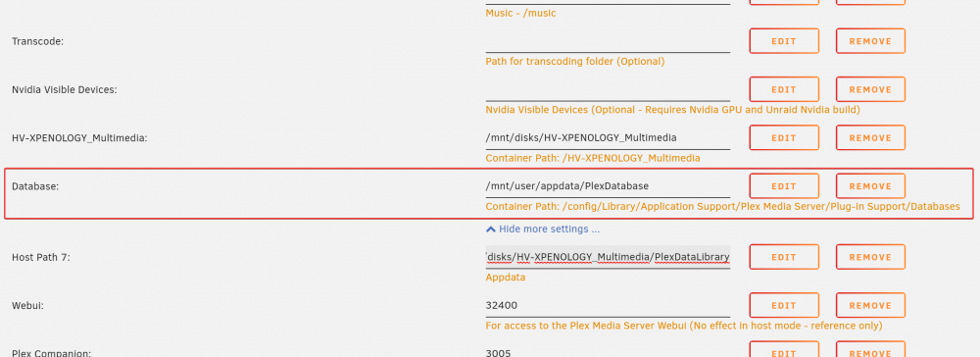This screenshot has width=980, height=357.
Task: Click 'Path for transcoding folder (Optional)' description
Action: (575, 61)
